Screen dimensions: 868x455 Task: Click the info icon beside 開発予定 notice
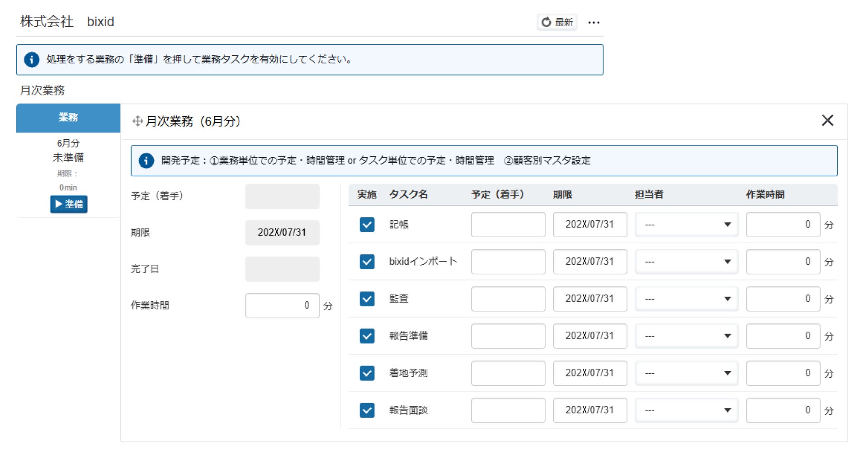coord(146,160)
